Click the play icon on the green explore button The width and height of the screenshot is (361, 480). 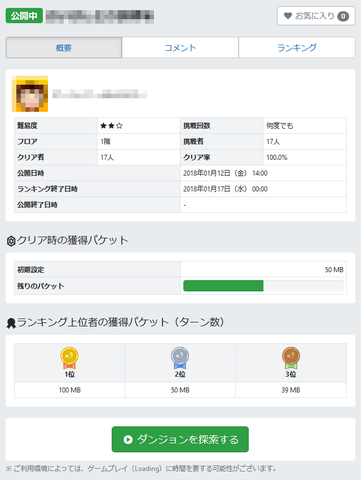tap(128, 440)
